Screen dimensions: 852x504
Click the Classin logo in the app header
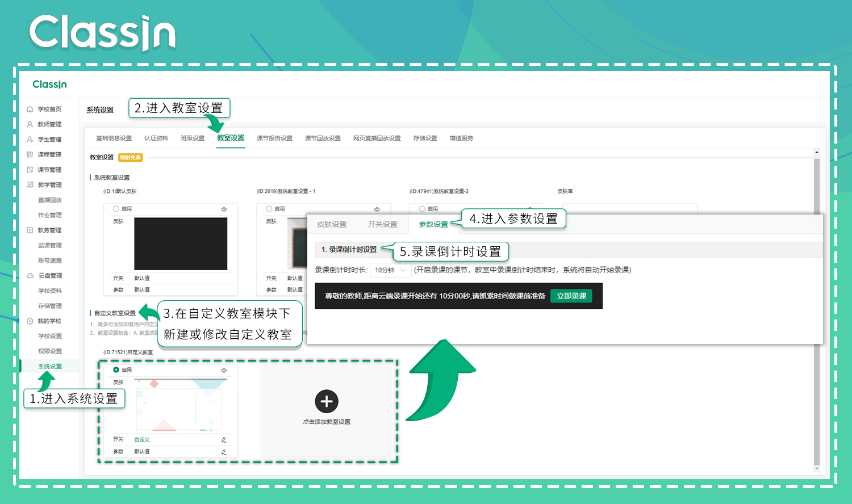(x=49, y=84)
